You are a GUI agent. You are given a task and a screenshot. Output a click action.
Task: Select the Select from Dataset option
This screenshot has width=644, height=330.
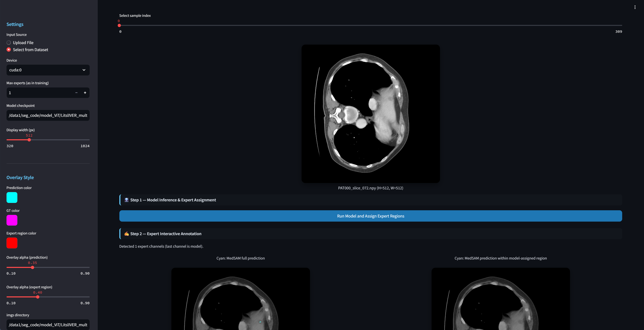pos(9,50)
